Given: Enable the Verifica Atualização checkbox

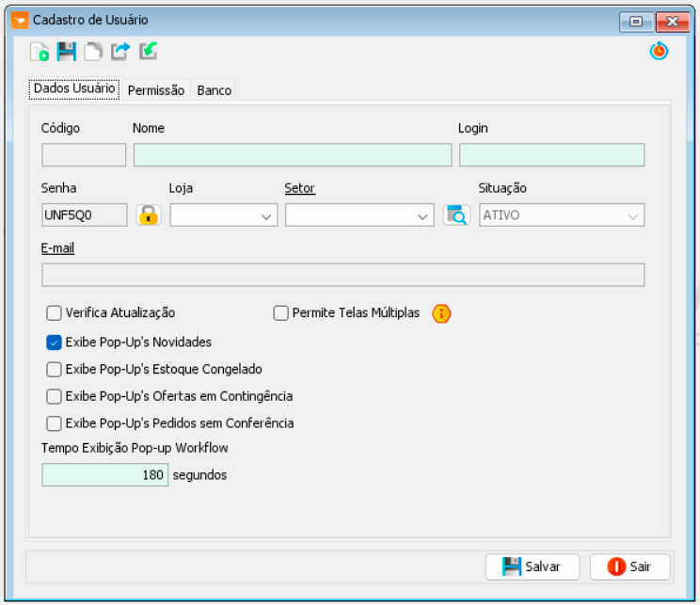Looking at the screenshot, I should point(55,313).
